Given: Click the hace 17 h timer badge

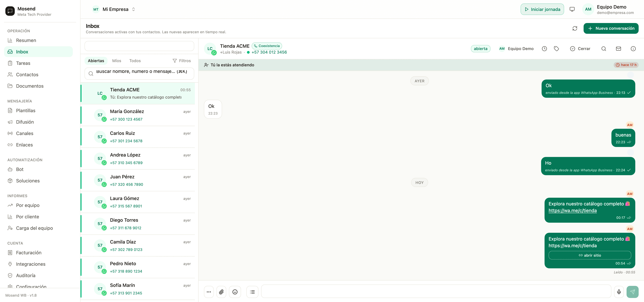Looking at the screenshot, I should [x=626, y=65].
